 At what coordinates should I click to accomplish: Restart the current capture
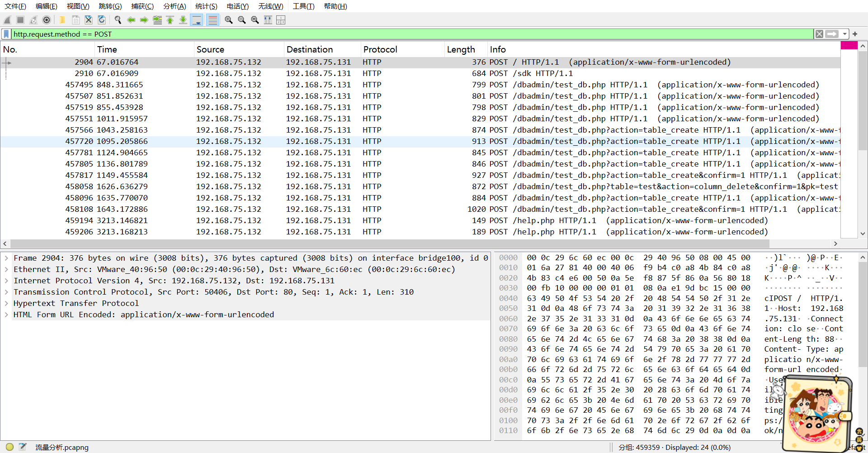pos(33,20)
